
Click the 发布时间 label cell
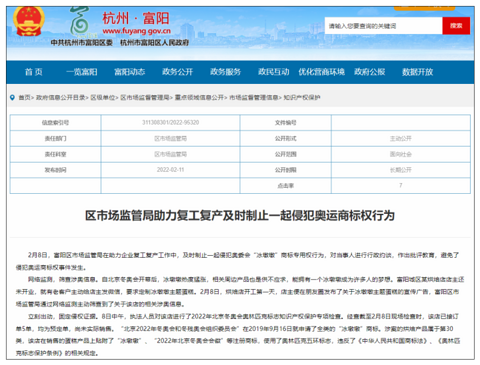tap(55, 170)
